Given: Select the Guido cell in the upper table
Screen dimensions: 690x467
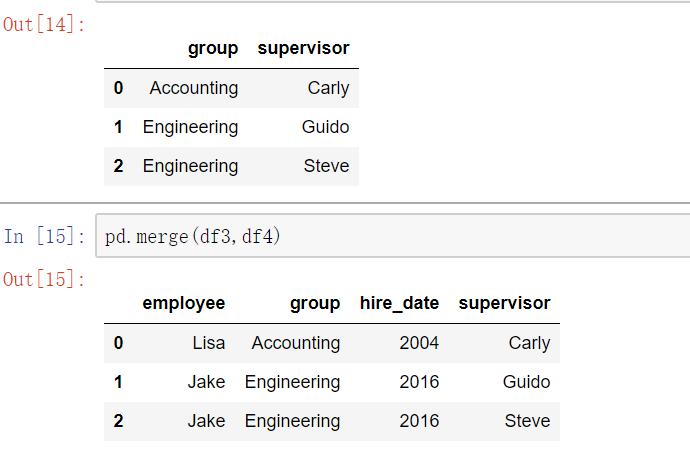Looking at the screenshot, I should point(325,127).
